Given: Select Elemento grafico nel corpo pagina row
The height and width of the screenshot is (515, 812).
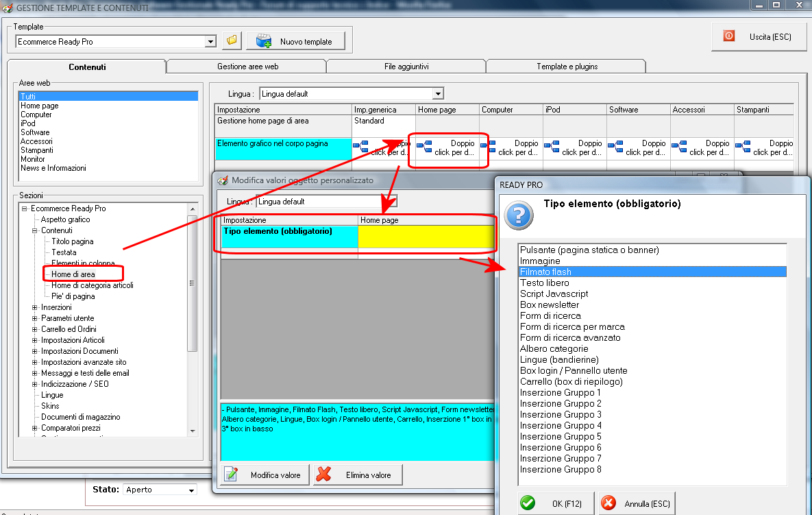Looking at the screenshot, I should tap(283, 149).
